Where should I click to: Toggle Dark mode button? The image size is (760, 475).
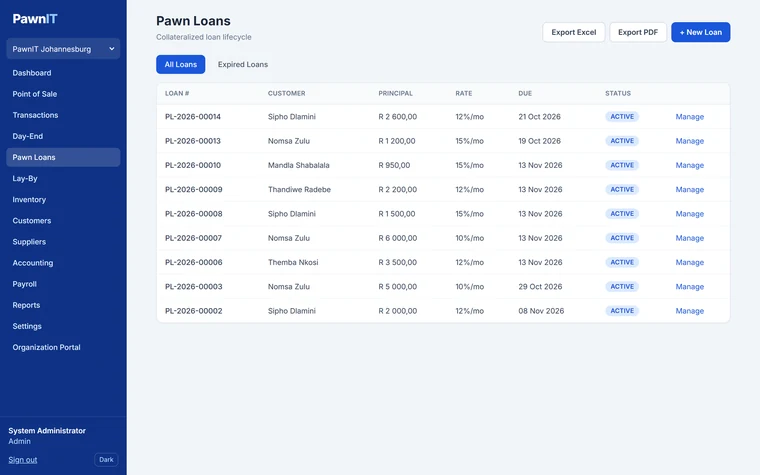click(106, 459)
